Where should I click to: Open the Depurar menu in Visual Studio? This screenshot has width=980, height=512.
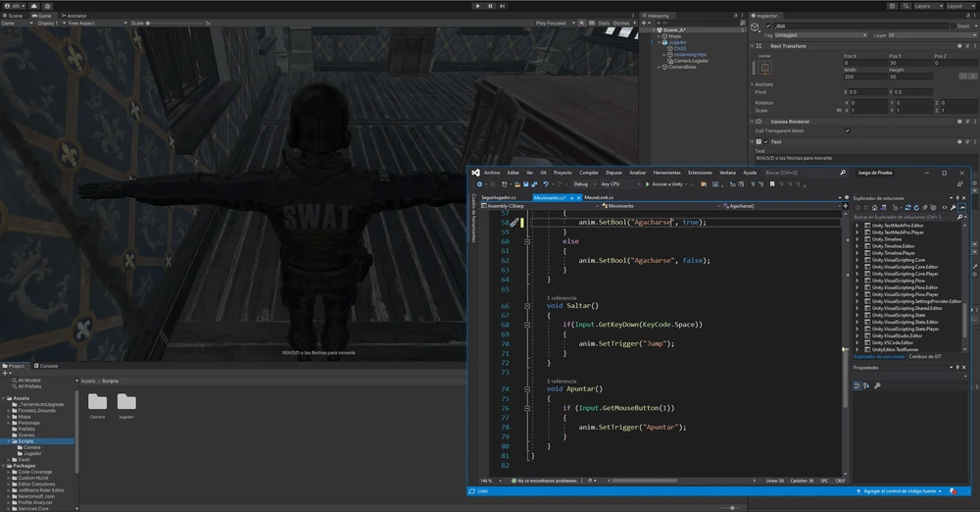(x=613, y=173)
